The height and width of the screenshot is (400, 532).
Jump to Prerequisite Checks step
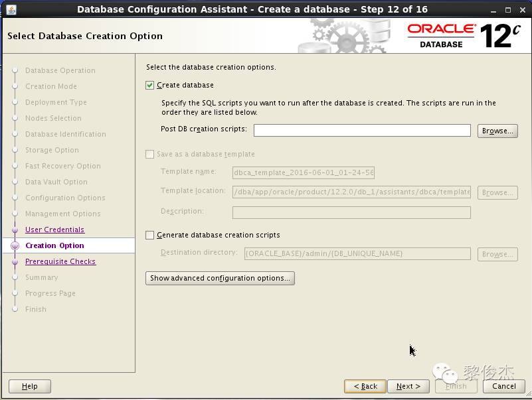[x=60, y=261]
